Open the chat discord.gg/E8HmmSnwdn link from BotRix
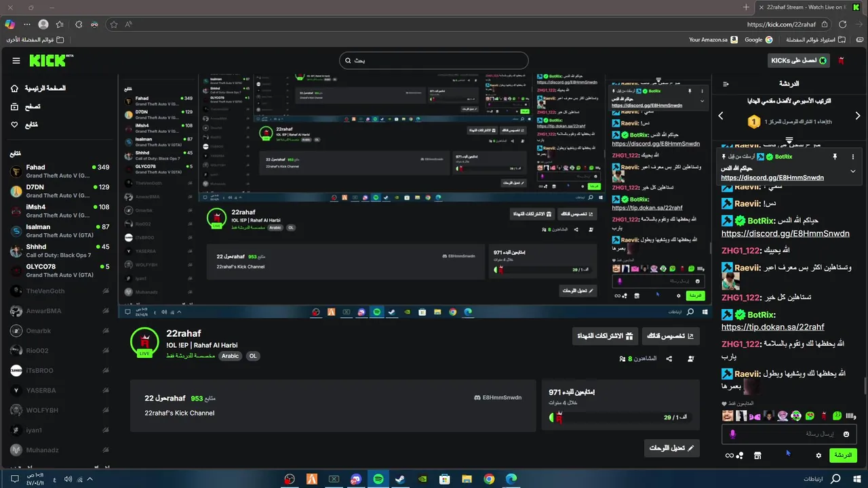The height and width of the screenshot is (488, 868). 785,233
